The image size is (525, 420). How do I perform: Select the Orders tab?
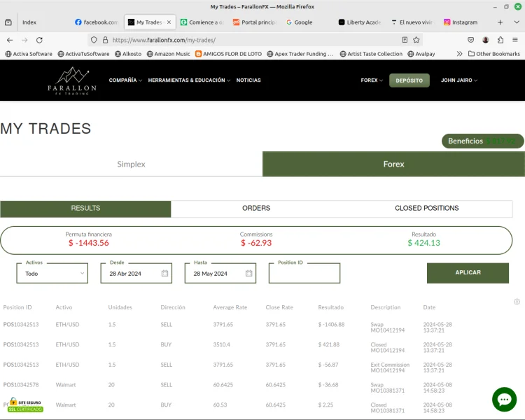[x=256, y=209]
